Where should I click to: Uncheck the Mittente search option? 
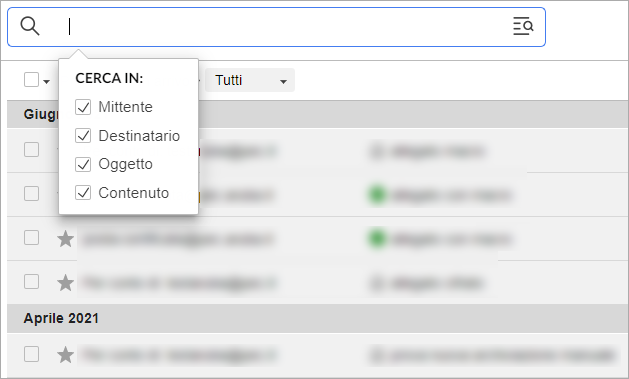click(x=83, y=107)
